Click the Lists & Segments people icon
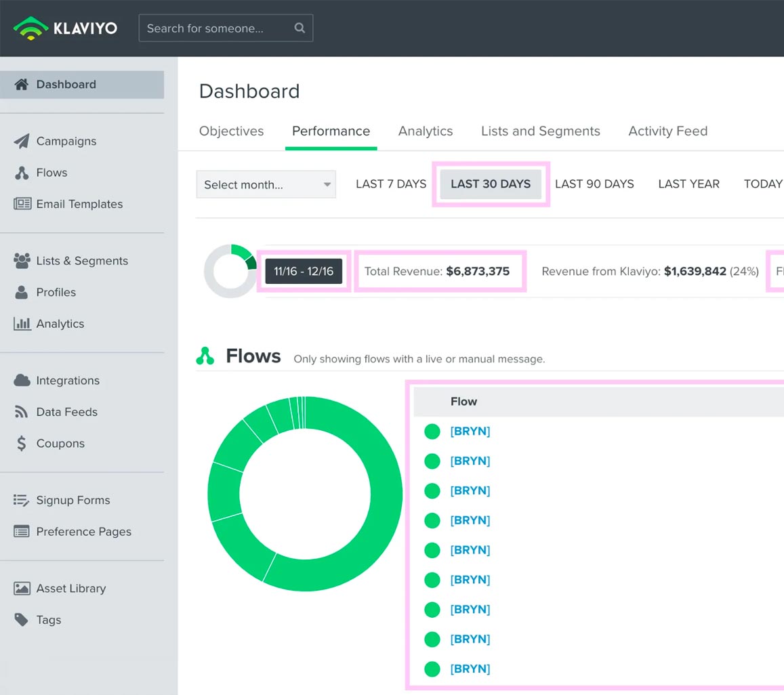 point(22,261)
